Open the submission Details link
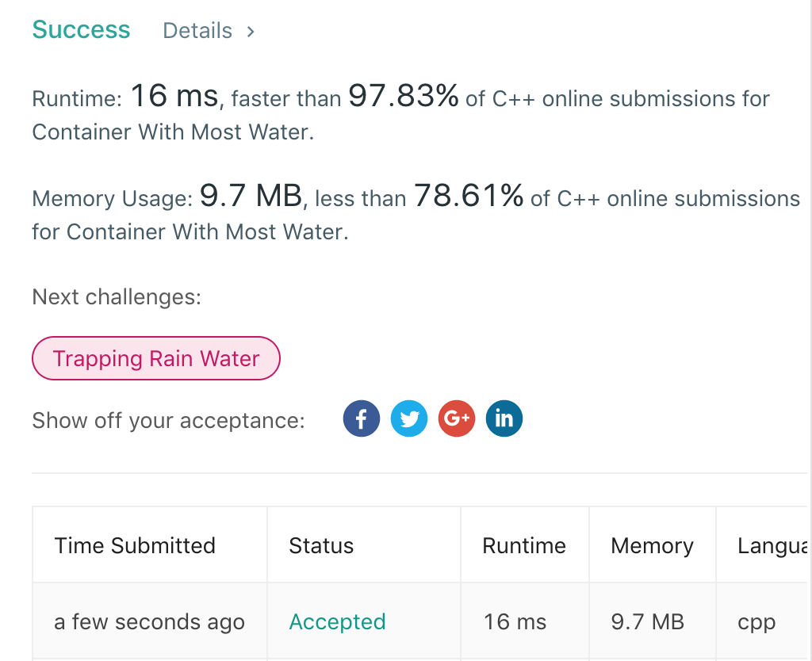 click(x=197, y=31)
